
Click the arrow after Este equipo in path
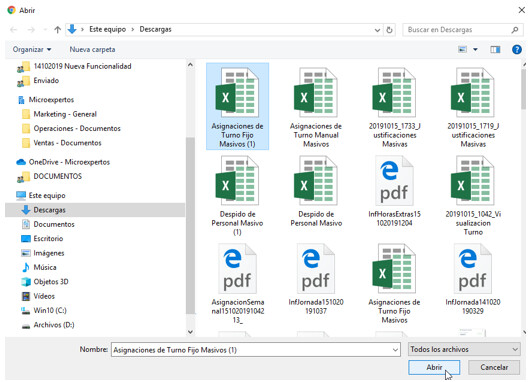[x=133, y=30]
